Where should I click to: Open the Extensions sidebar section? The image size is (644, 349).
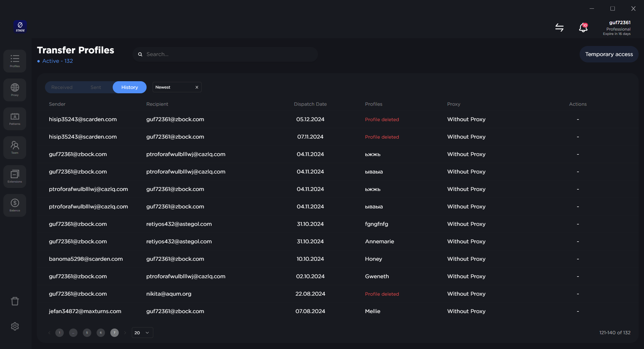tap(15, 176)
